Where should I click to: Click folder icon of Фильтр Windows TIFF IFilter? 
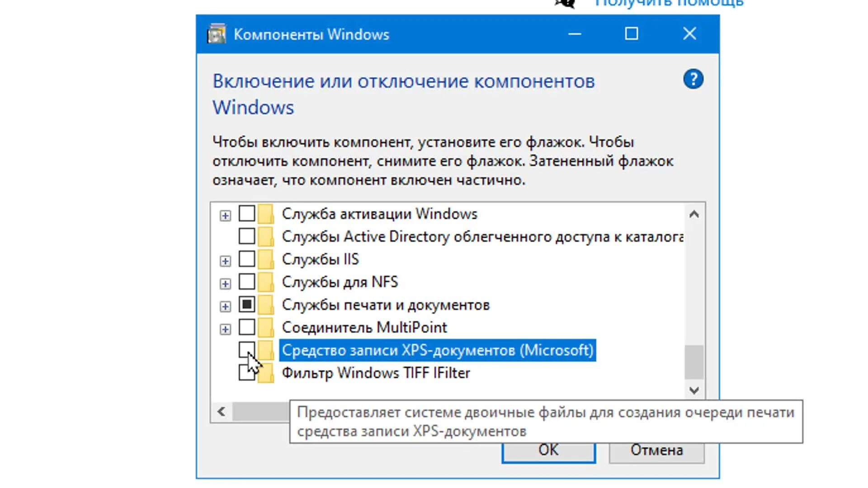[x=266, y=373]
